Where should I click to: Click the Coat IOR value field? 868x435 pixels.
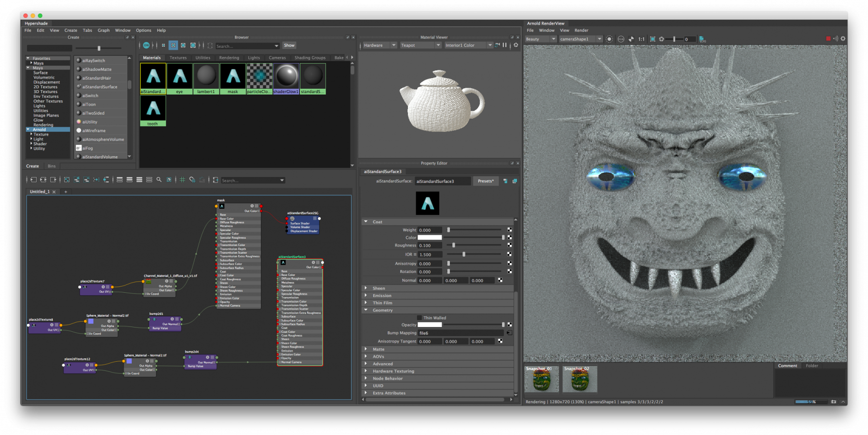430,255
